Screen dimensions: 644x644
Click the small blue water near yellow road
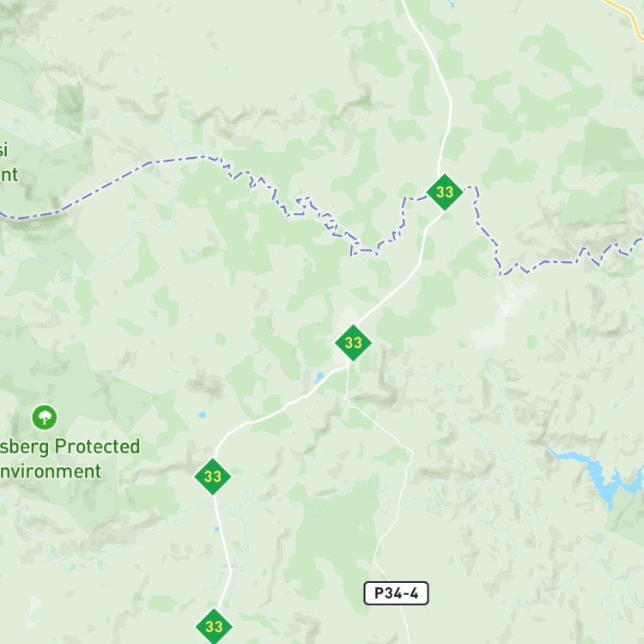click(453, 4)
